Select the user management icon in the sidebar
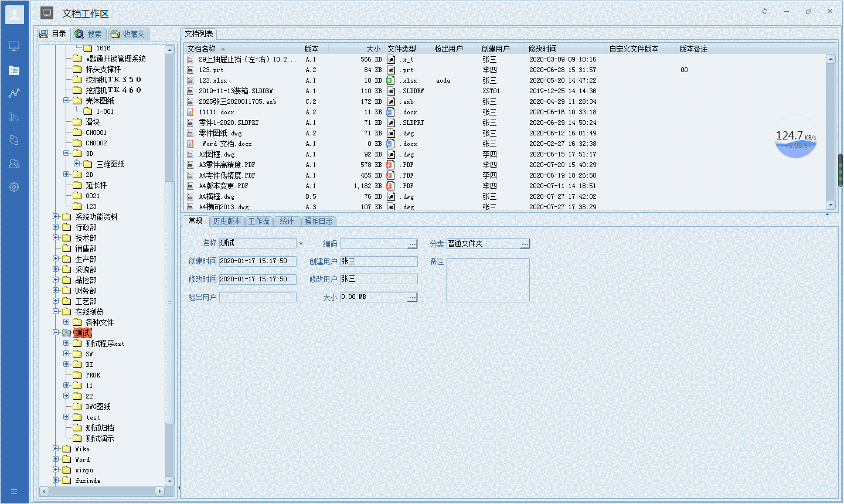This screenshot has height=504, width=844. pos(15,164)
